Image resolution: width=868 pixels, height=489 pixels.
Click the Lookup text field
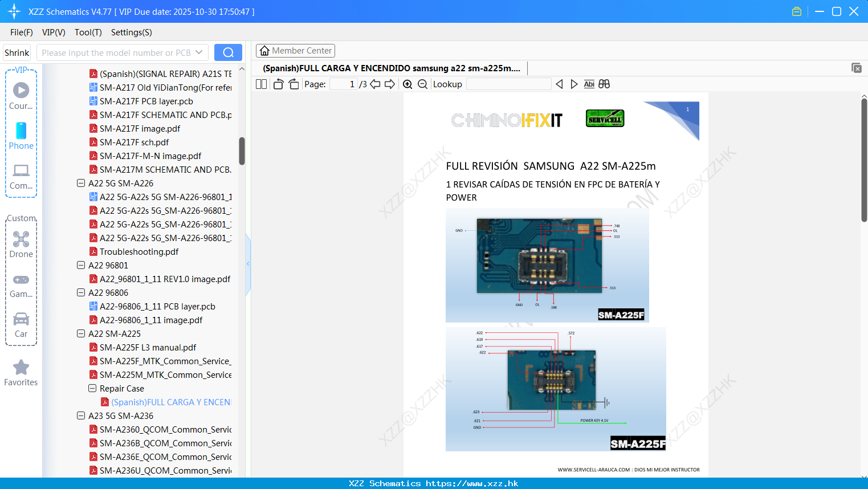[x=508, y=84]
